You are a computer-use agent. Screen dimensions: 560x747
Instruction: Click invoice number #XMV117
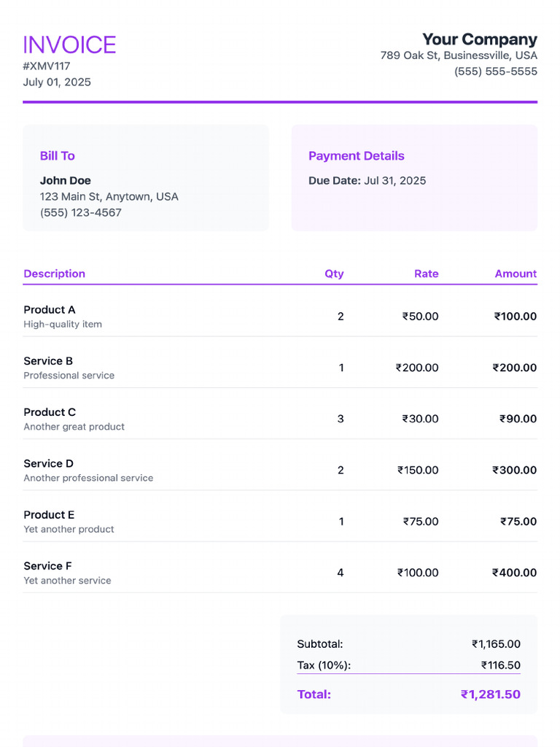pos(47,66)
